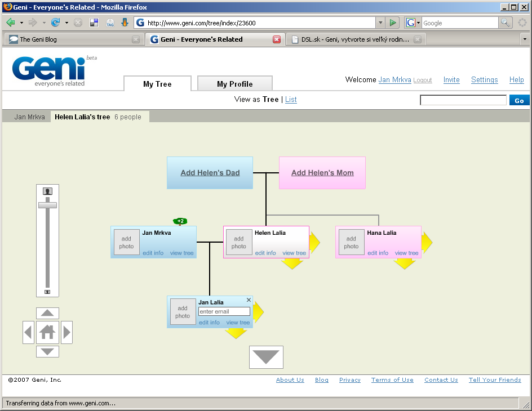Click the TAG toolbar icon
The image size is (532, 411).
[x=110, y=23]
